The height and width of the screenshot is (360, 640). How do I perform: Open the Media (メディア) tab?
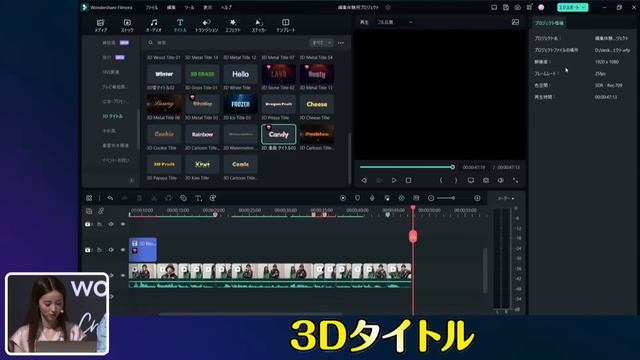click(100, 25)
